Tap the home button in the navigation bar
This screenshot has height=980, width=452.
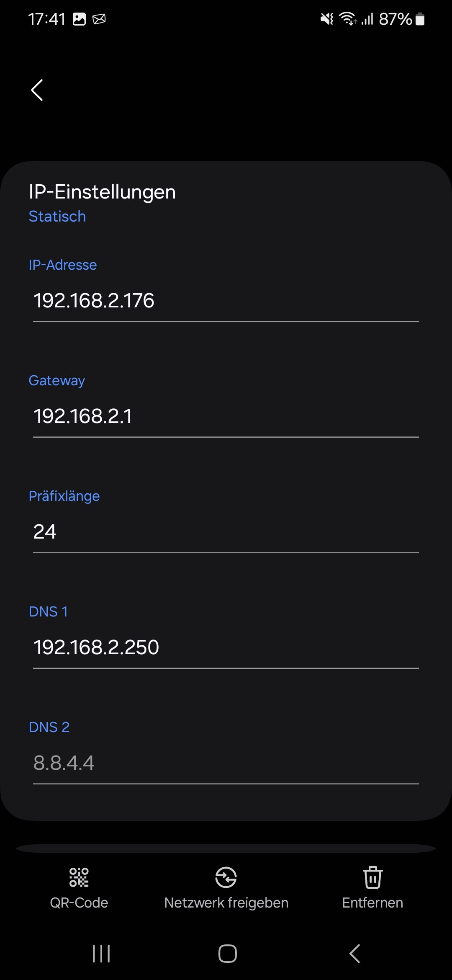coord(227,954)
